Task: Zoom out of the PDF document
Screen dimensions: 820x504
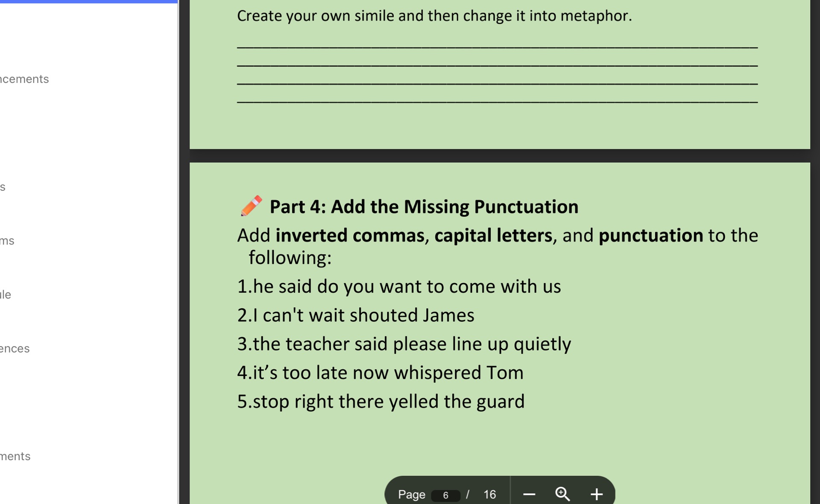Action: click(529, 494)
